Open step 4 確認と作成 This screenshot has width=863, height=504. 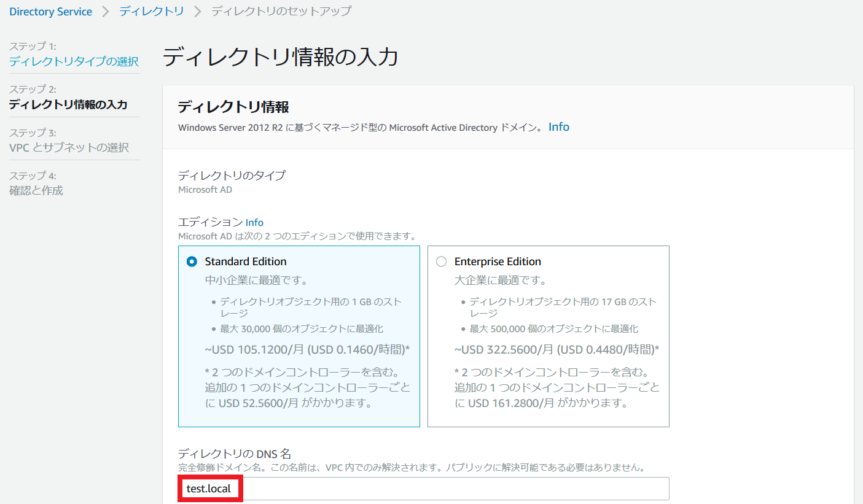tap(36, 190)
